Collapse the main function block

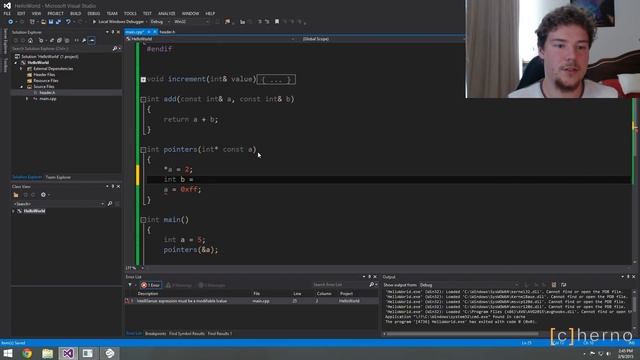click(143, 220)
